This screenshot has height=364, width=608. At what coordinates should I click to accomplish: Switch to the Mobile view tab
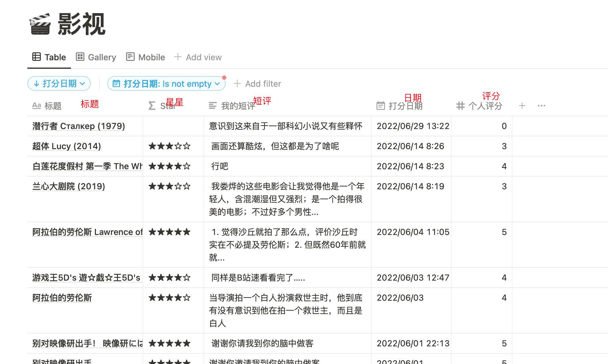click(146, 57)
